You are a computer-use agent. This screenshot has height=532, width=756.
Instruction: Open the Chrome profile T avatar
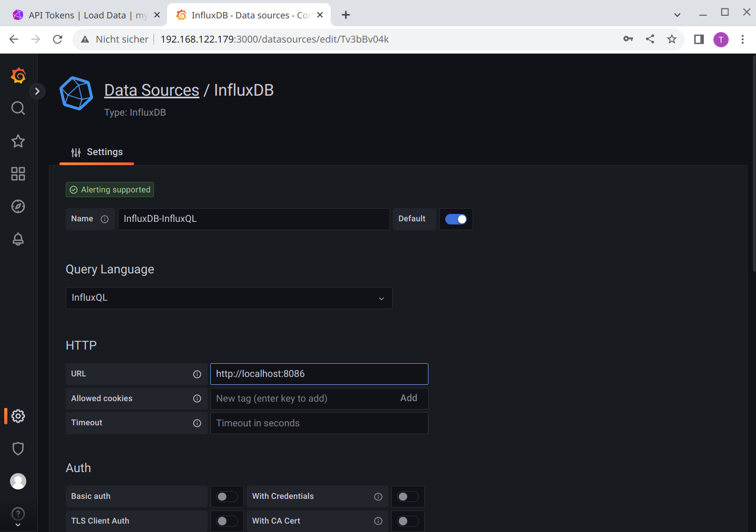721,39
